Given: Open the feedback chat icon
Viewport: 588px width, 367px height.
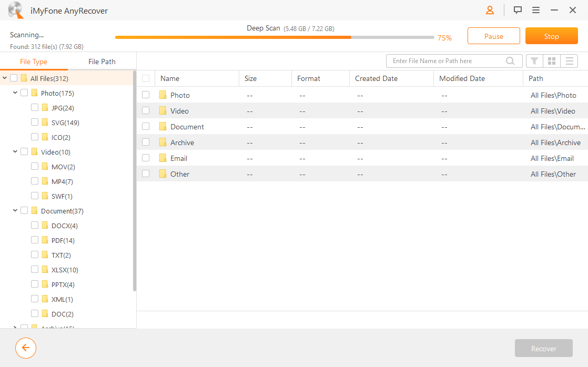Looking at the screenshot, I should [518, 10].
